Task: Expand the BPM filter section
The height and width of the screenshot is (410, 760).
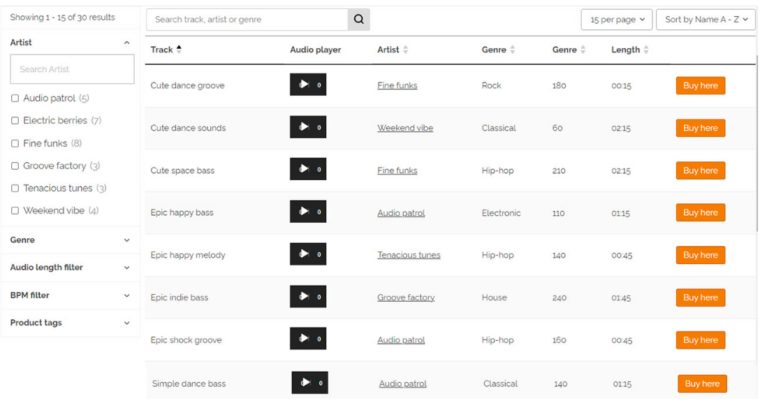Action: 127,296
